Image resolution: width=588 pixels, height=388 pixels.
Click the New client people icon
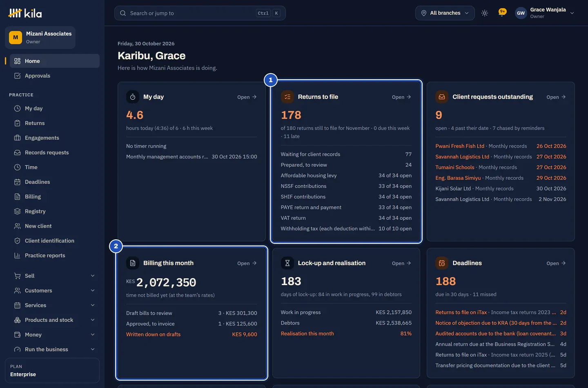click(x=17, y=226)
